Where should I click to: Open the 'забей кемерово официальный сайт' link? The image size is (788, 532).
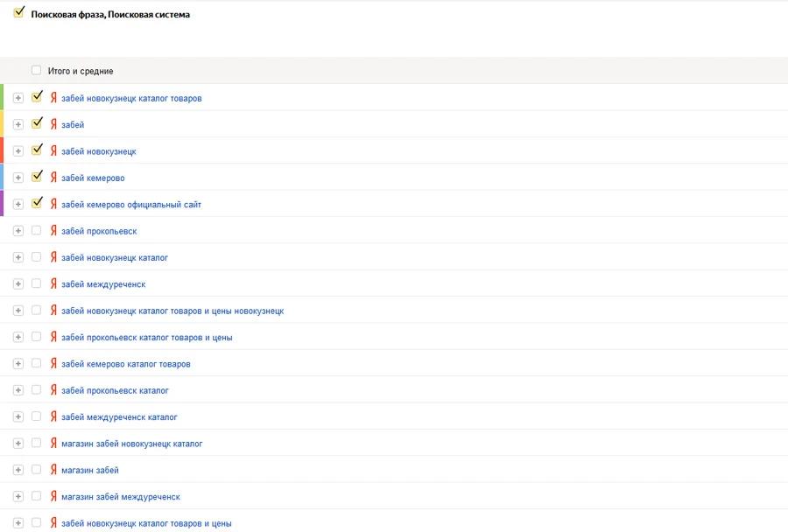[131, 205]
